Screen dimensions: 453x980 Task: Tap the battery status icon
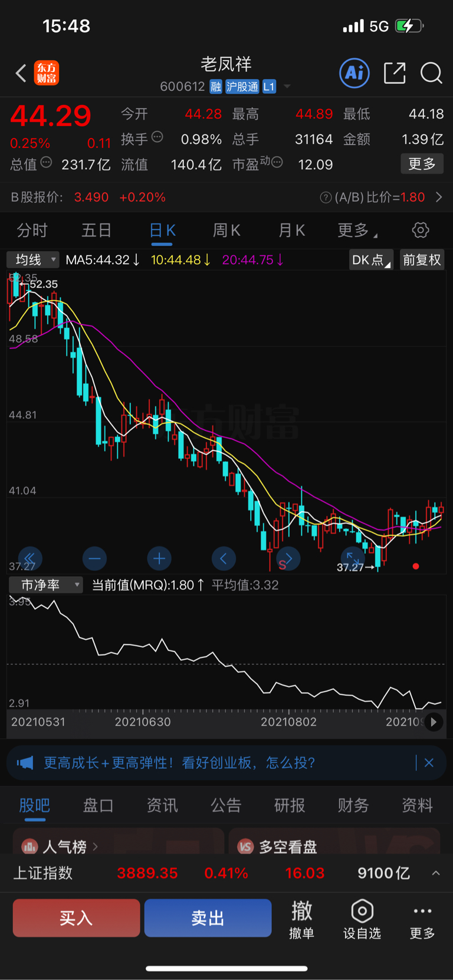pyautogui.click(x=409, y=26)
